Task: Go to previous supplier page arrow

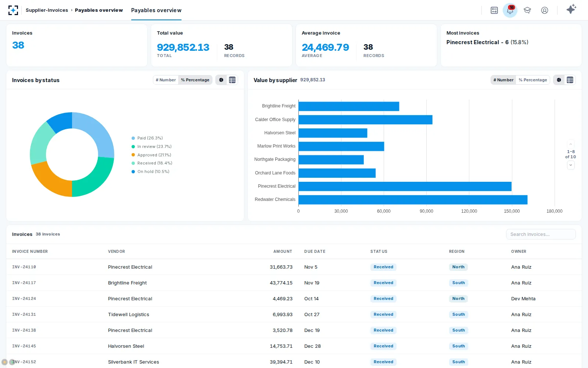Action: pos(571,144)
